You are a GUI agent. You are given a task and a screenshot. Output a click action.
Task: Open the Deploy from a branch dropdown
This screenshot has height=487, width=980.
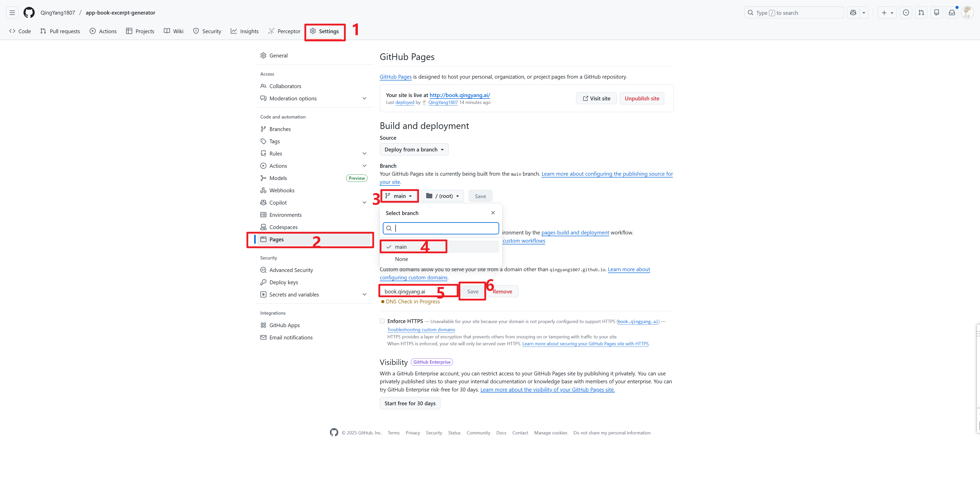[x=413, y=149]
